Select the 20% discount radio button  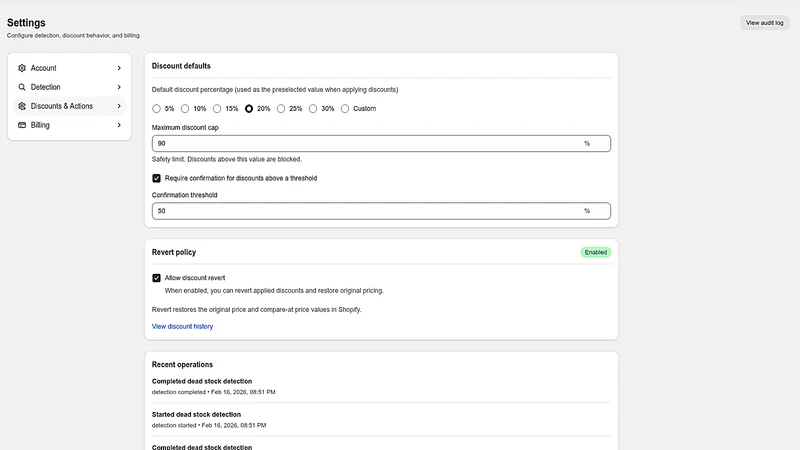(x=248, y=109)
